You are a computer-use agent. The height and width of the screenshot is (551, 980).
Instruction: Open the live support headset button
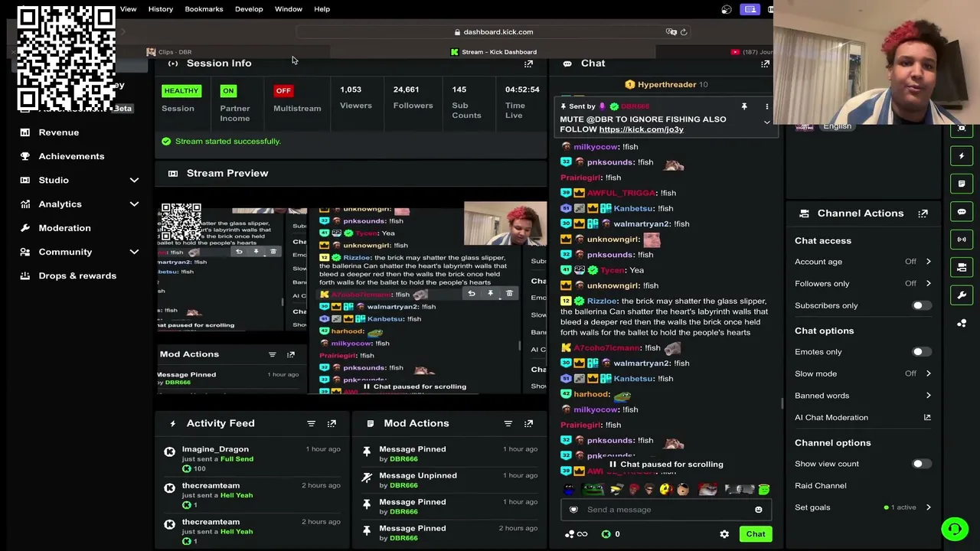point(954,529)
